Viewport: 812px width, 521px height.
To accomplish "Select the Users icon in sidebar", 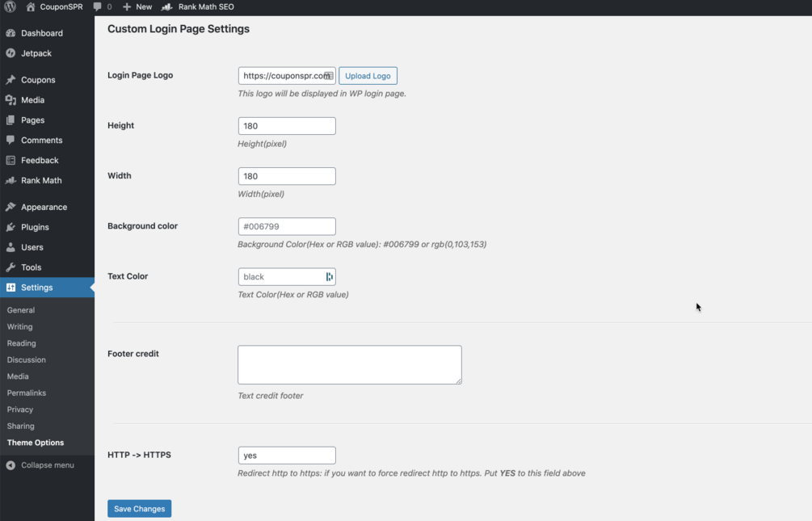I will (x=11, y=247).
